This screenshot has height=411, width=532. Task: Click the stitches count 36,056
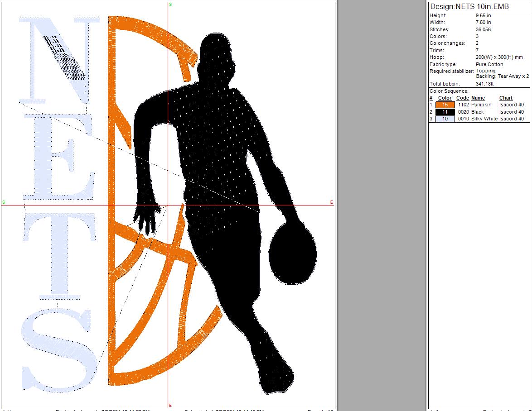[x=483, y=29]
